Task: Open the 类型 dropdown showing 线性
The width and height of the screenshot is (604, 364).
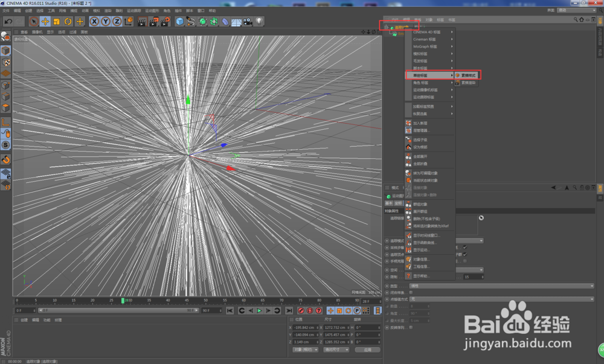Action: click(502, 286)
